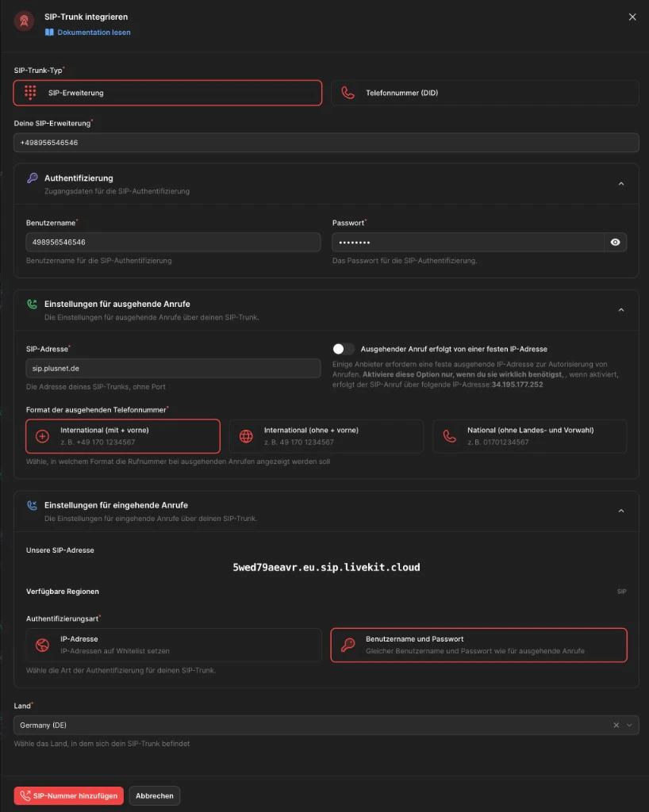Image resolution: width=649 pixels, height=812 pixels.
Task: Choose Benutzername und Passwort authentication
Action: coord(478,644)
